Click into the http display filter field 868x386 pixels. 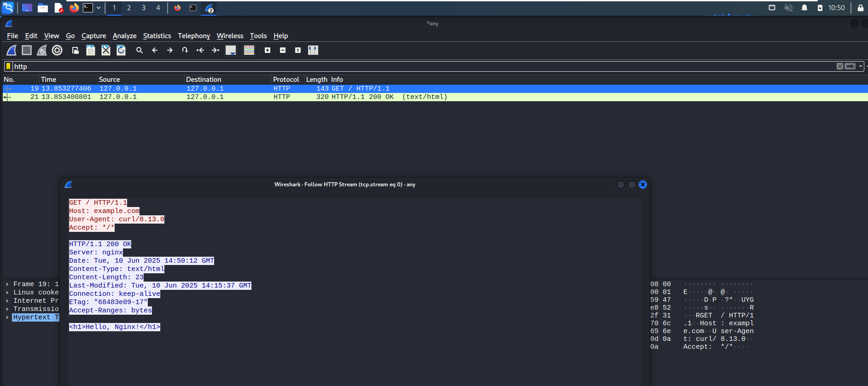tap(424, 66)
